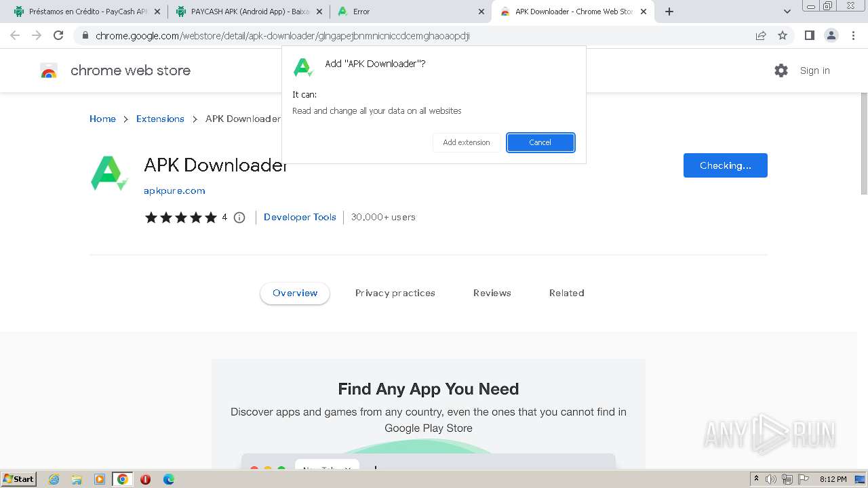
Task: Switch to the Overview tab
Action: 295,293
